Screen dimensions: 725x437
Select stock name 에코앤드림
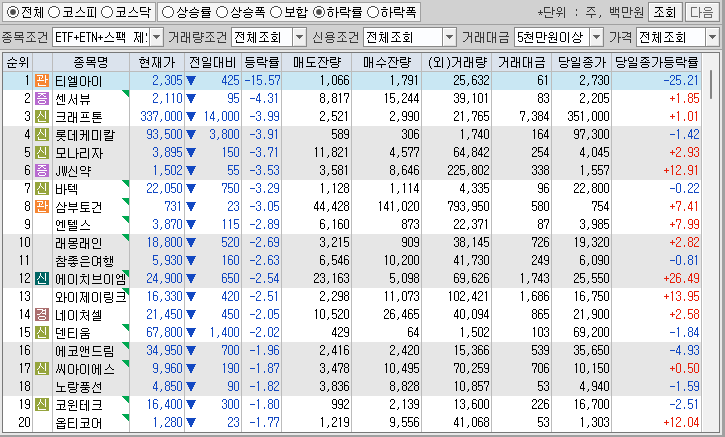tap(85, 351)
